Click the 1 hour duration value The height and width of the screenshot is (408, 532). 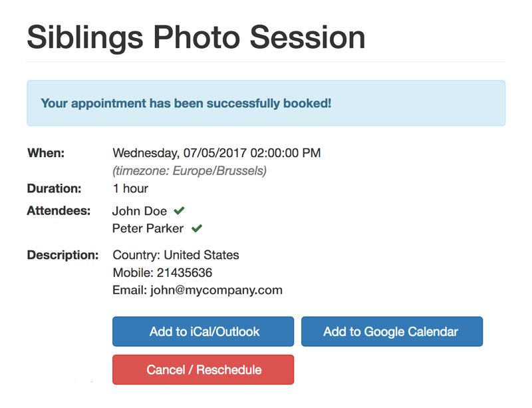click(x=130, y=188)
